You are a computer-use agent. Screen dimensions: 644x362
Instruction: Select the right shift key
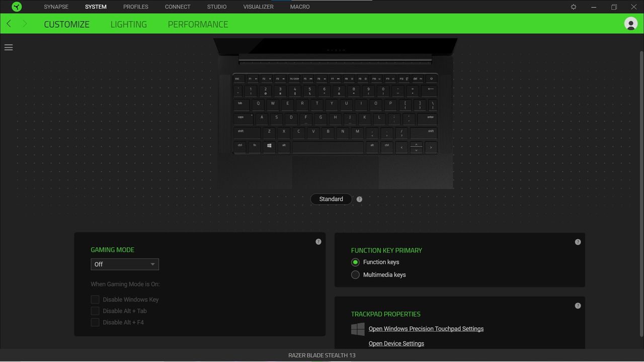click(x=424, y=133)
